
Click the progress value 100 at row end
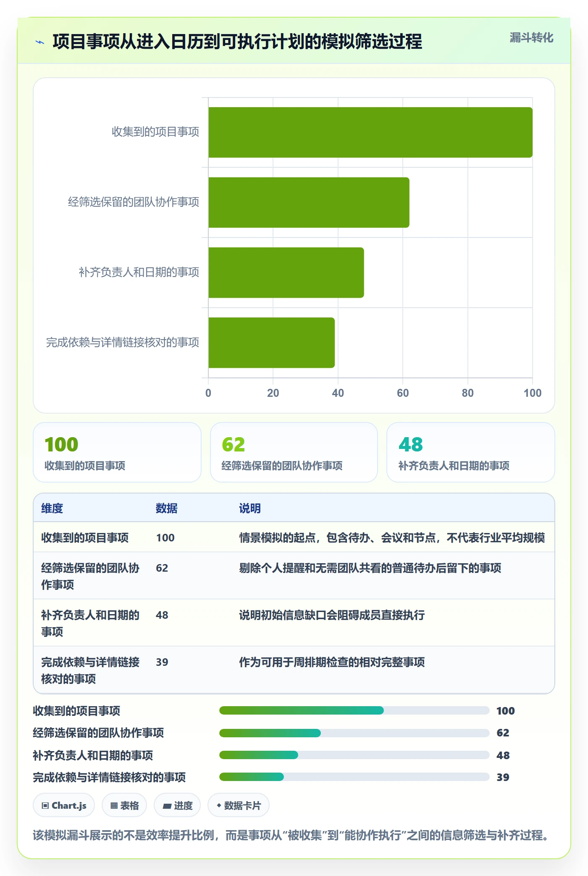506,711
